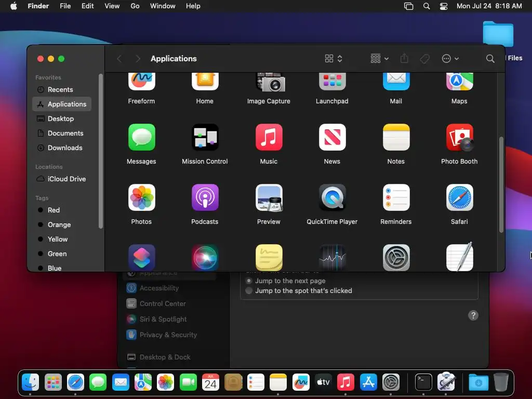Open the Shortcuts app icon
Image resolution: width=532 pixels, height=399 pixels.
pos(141,257)
